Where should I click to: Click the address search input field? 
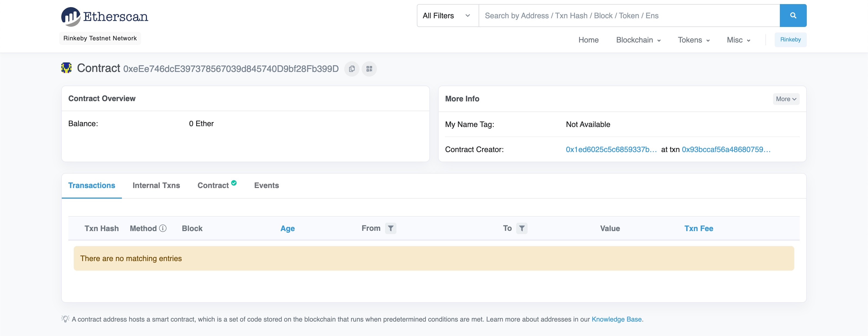(x=629, y=16)
